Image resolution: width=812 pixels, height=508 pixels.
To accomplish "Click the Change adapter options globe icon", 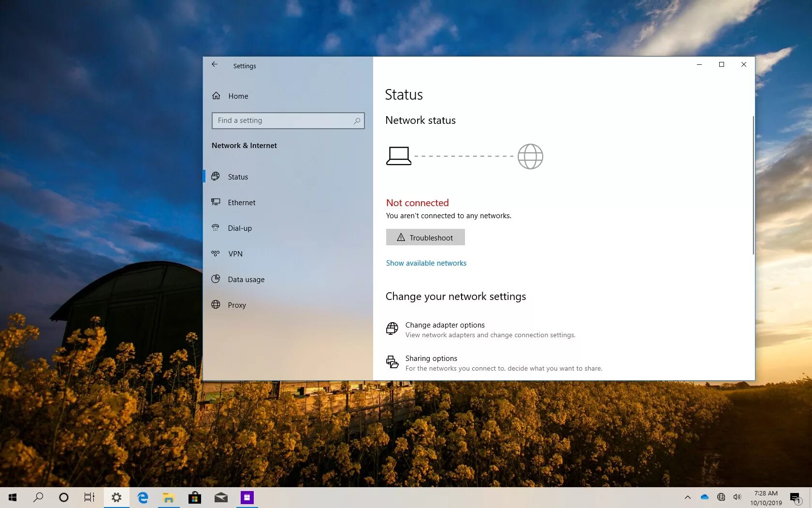I will coord(391,329).
